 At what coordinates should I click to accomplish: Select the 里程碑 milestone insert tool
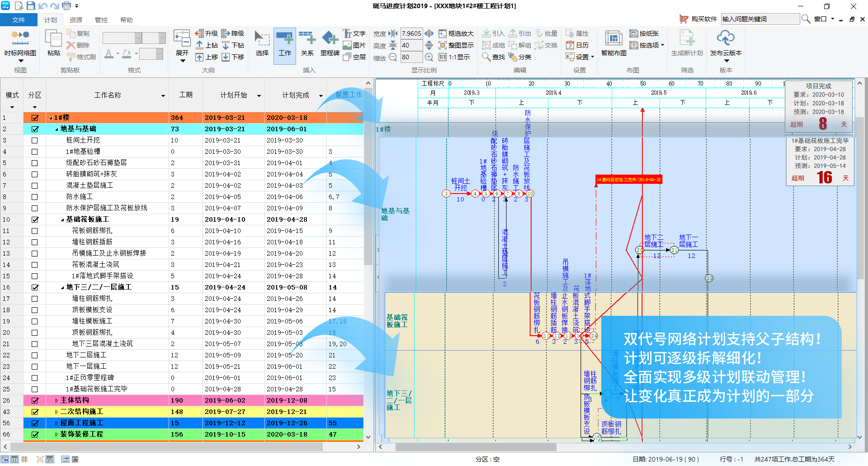pos(330,39)
